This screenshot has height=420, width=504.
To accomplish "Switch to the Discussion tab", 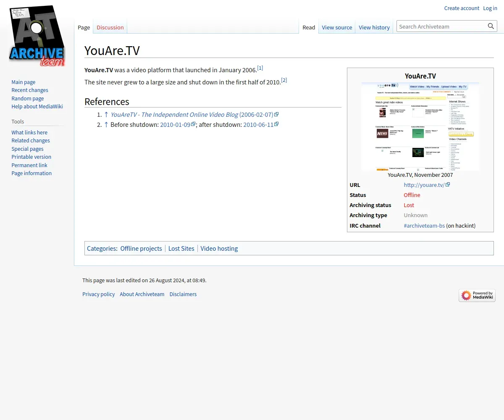I will (110, 27).
